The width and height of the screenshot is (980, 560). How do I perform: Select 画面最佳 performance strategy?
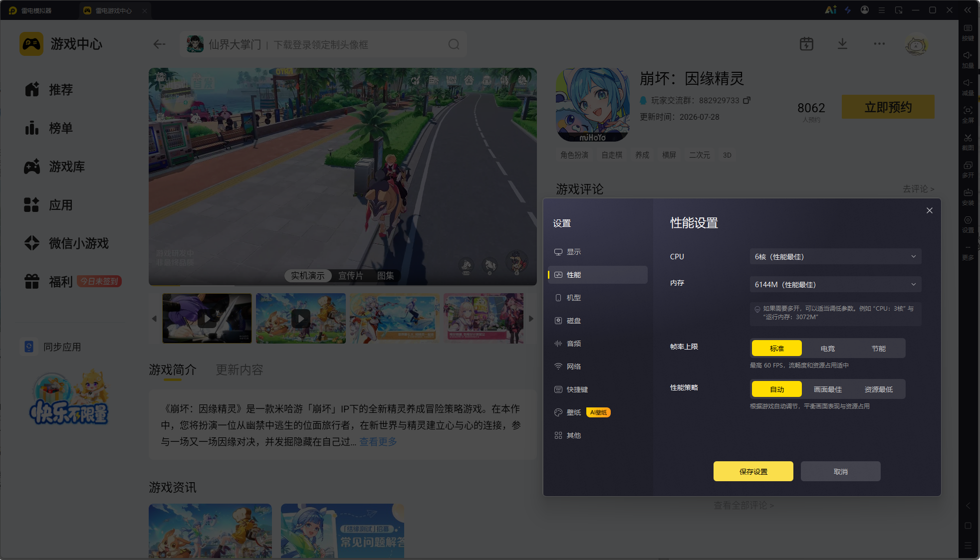coord(828,389)
